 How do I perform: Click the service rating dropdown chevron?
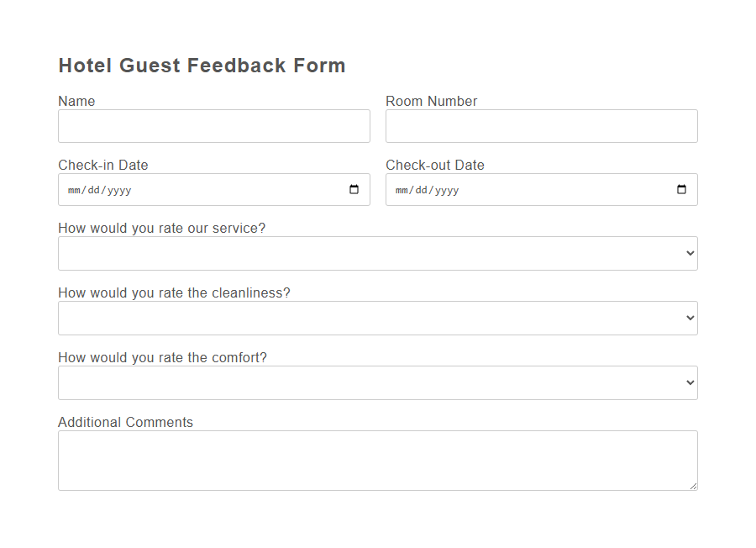[x=689, y=253]
